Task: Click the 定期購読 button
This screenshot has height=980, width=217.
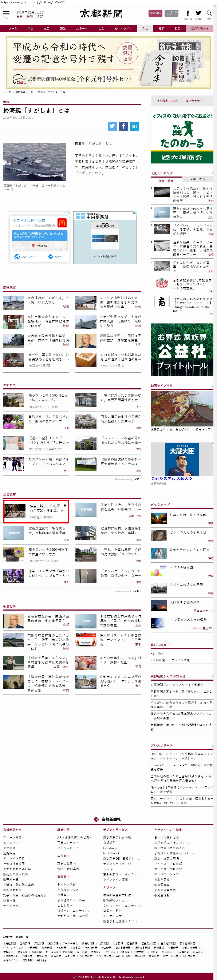Action: pyautogui.click(x=155, y=13)
